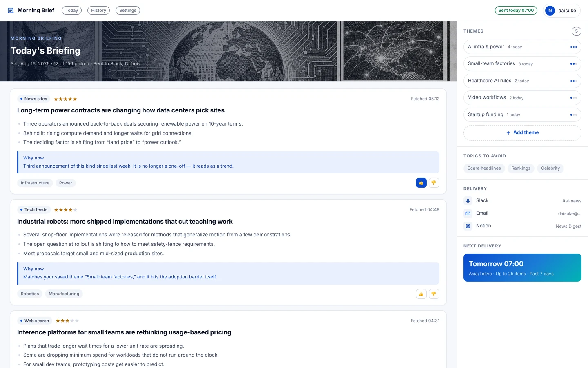This screenshot has width=588, height=368.
Task: Click the themes count badge 5
Action: [x=577, y=31]
